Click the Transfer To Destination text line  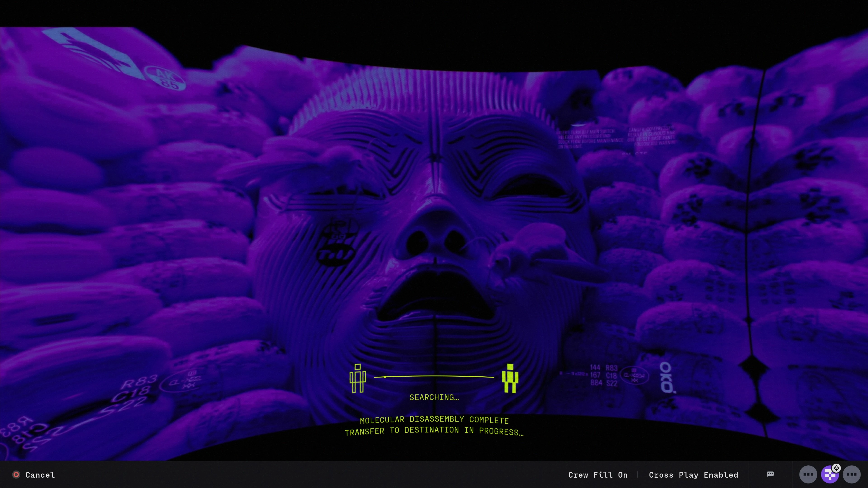click(434, 431)
